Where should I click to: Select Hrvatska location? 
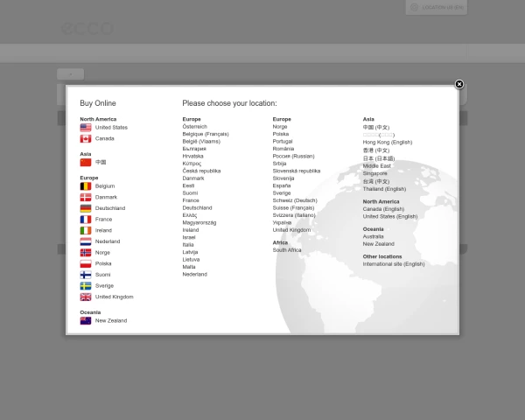[192, 156]
